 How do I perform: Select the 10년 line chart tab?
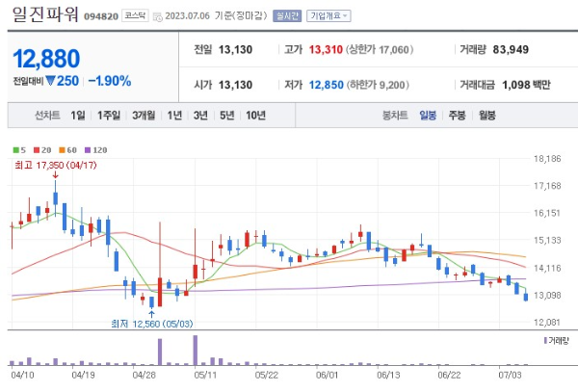tap(255, 116)
